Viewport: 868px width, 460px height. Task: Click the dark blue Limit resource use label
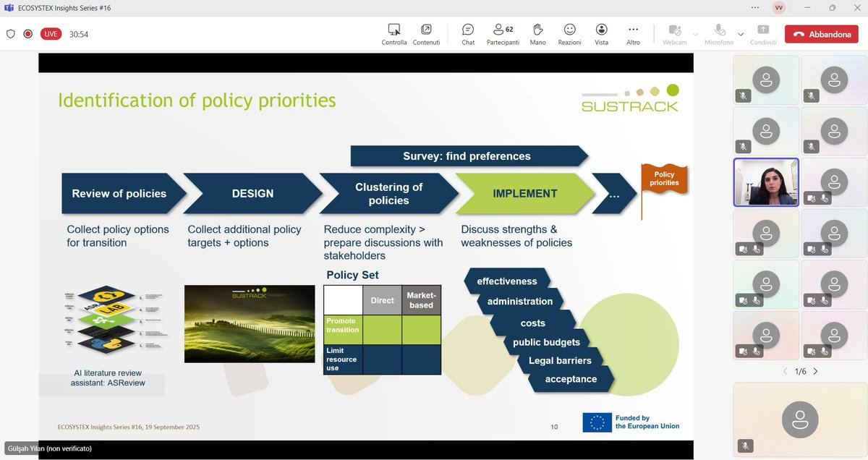tap(343, 359)
